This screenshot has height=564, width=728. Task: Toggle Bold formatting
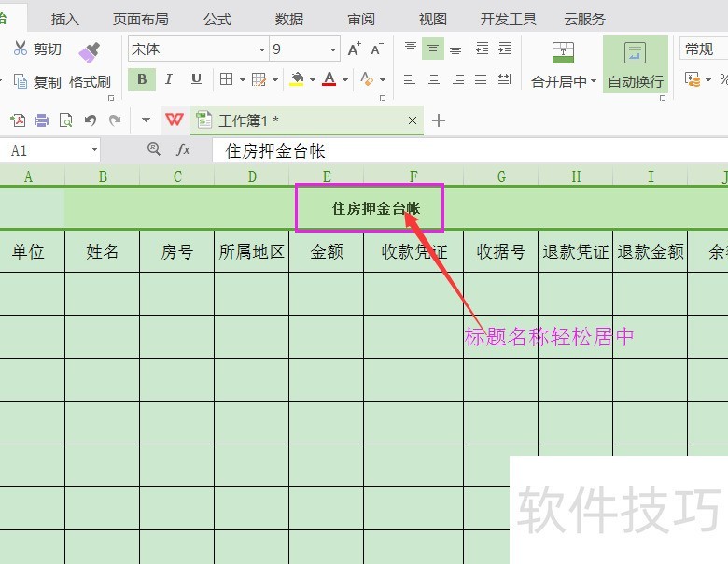coord(142,79)
